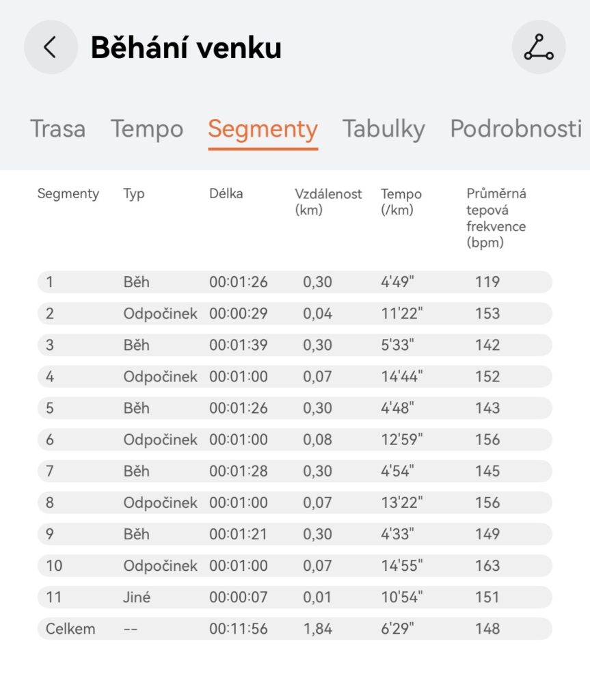Tap the Celkem totals row
The height and width of the screenshot is (700, 590).
(x=294, y=628)
